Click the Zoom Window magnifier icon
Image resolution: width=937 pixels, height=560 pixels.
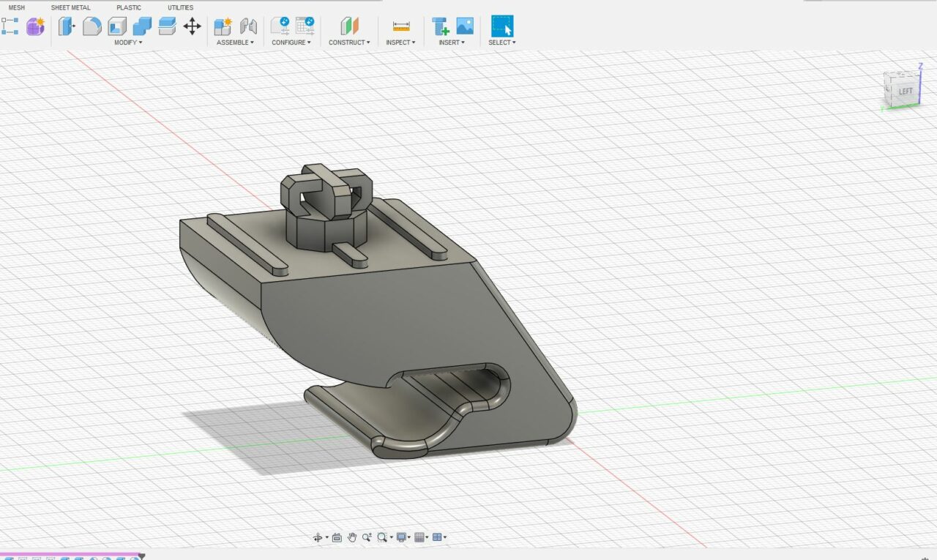pyautogui.click(x=381, y=537)
